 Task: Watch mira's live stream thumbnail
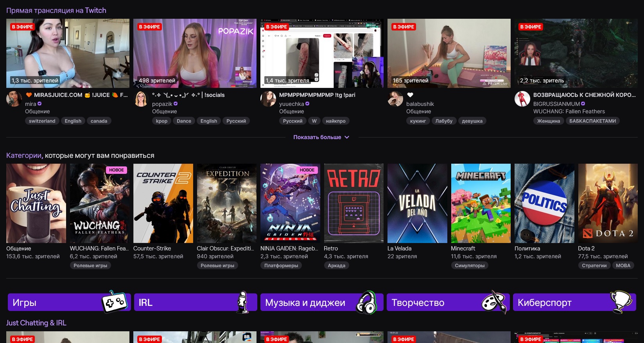point(68,53)
